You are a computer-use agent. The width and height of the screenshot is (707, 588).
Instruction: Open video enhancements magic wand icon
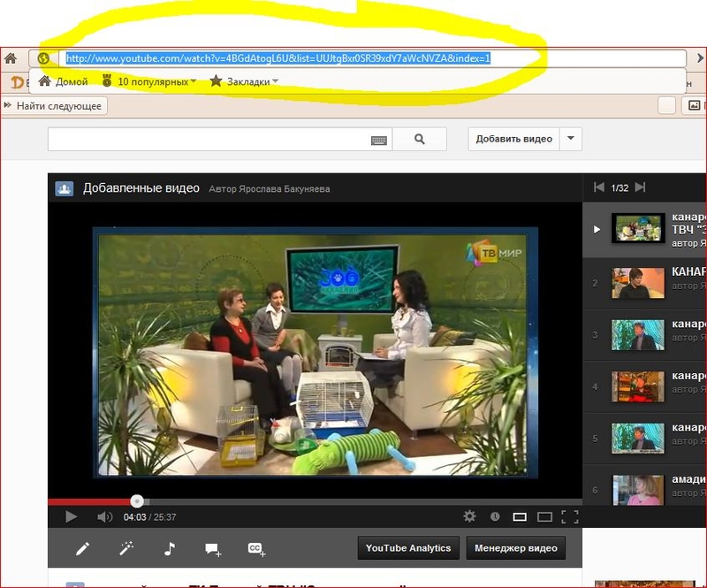tap(125, 549)
